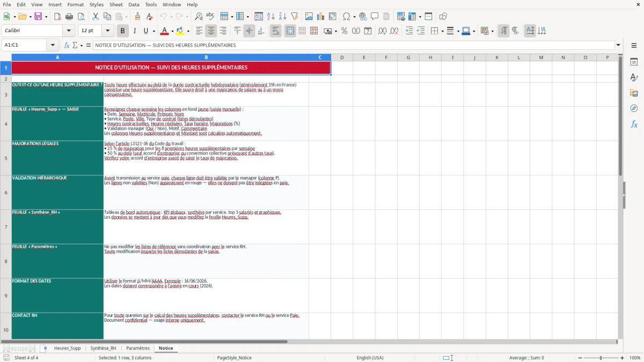Add a decimal place

click(x=382, y=31)
